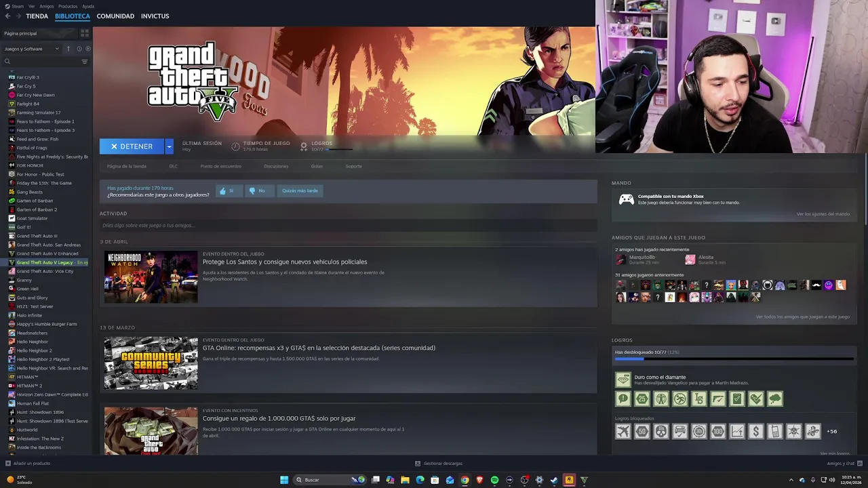
Task: Open the Ver menu
Action: (32, 6)
